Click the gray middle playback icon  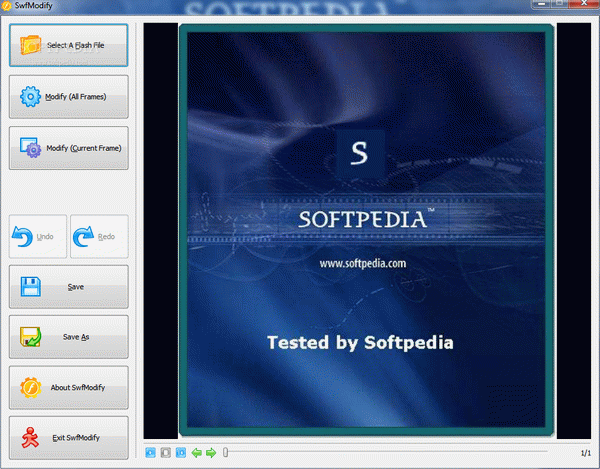point(166,453)
